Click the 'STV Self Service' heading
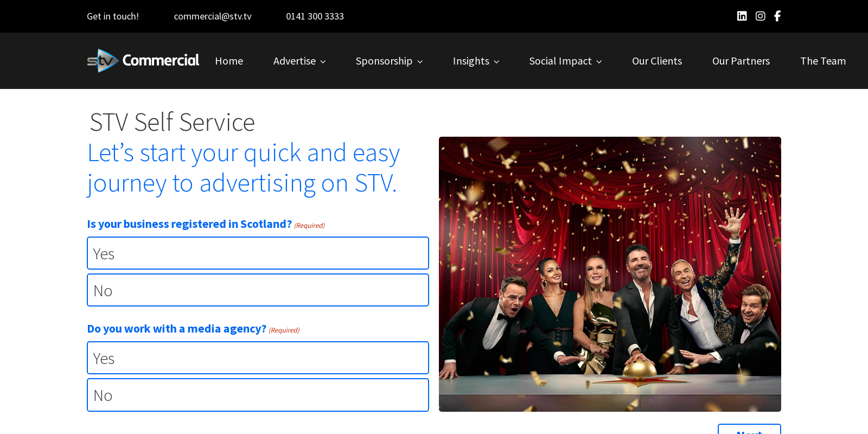The height and width of the screenshot is (434, 868). point(172,122)
